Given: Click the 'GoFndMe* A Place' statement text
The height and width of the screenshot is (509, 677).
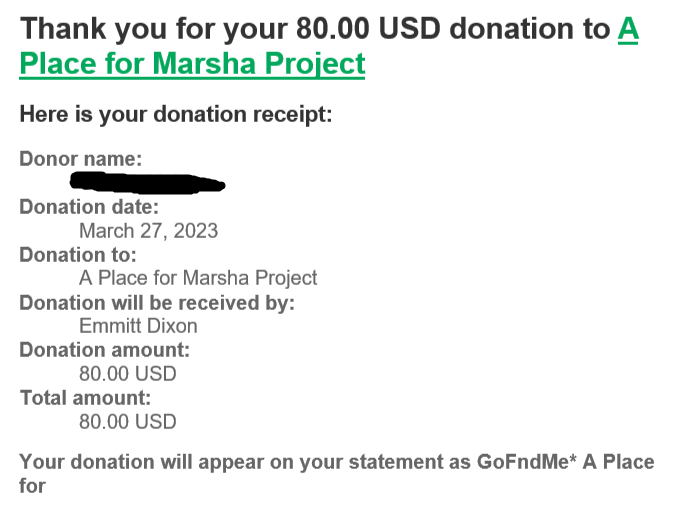Looking at the screenshot, I should coord(566,462).
